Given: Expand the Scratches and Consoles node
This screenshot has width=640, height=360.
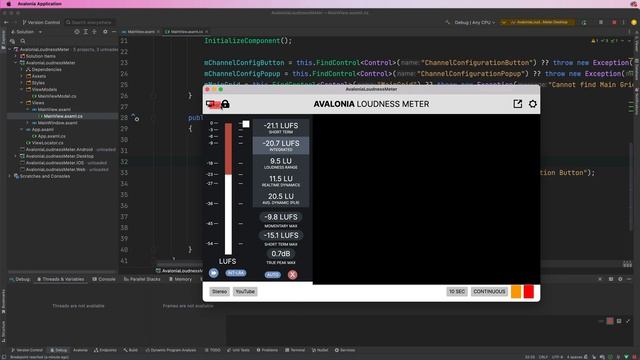Looking at the screenshot, I should pyautogui.click(x=10, y=176).
